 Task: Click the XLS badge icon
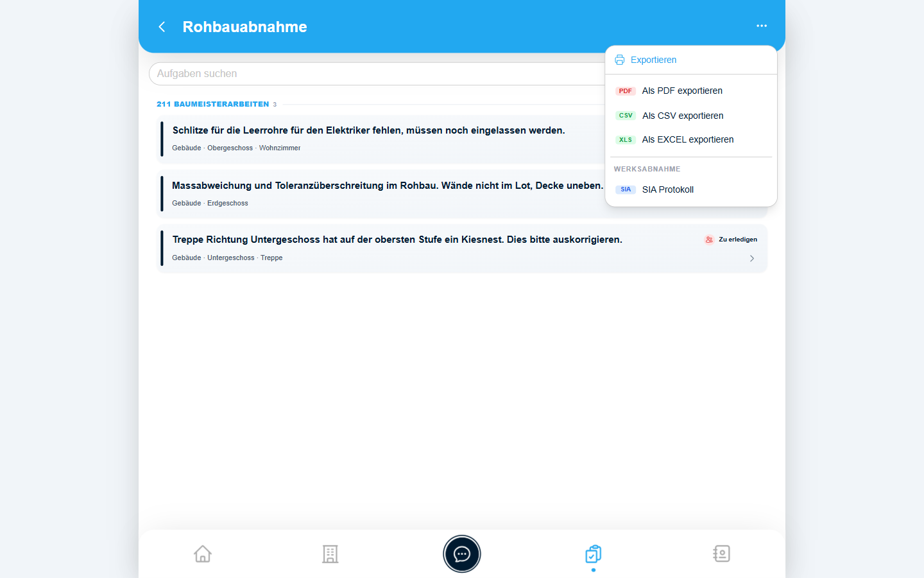pos(625,140)
